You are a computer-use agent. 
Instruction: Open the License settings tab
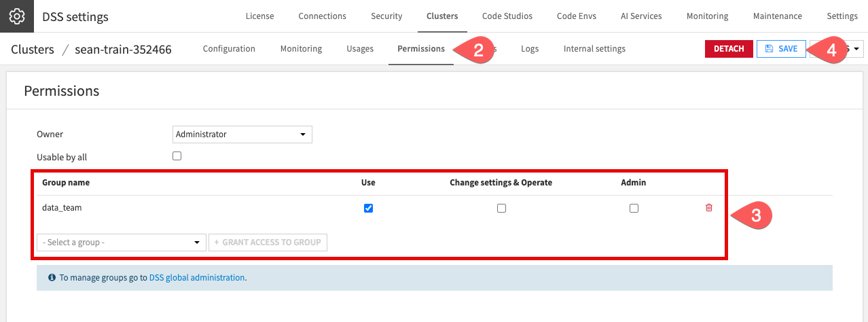pyautogui.click(x=259, y=16)
